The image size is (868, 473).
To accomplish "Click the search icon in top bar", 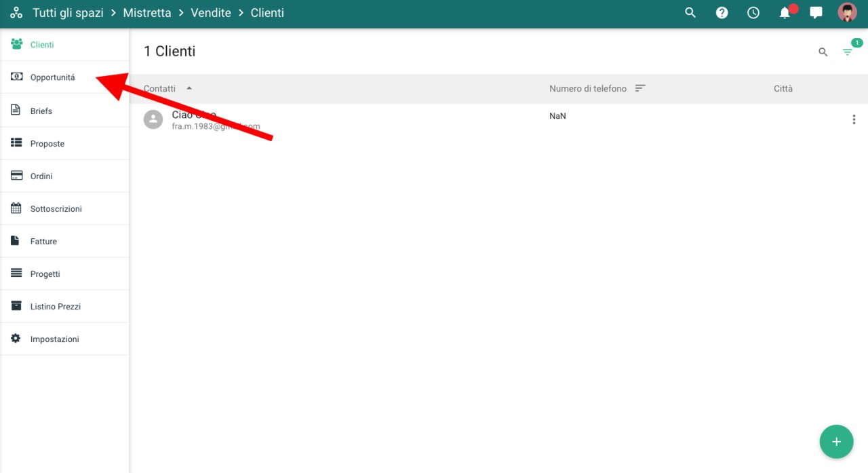I will (x=690, y=13).
